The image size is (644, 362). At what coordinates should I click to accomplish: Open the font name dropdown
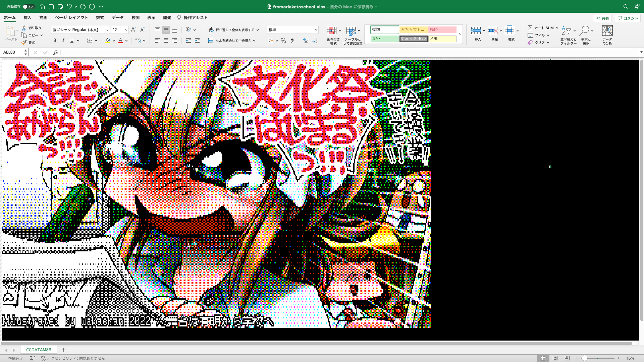[x=107, y=30]
